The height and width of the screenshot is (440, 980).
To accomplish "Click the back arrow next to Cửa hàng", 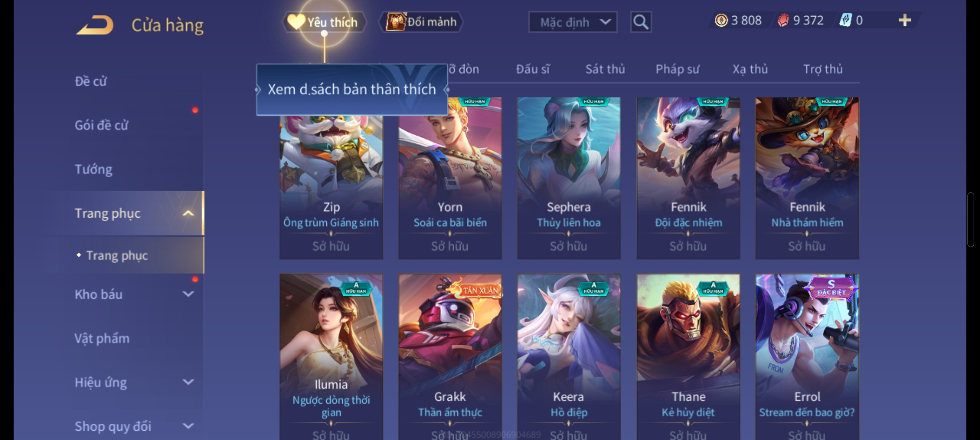I will (94, 24).
